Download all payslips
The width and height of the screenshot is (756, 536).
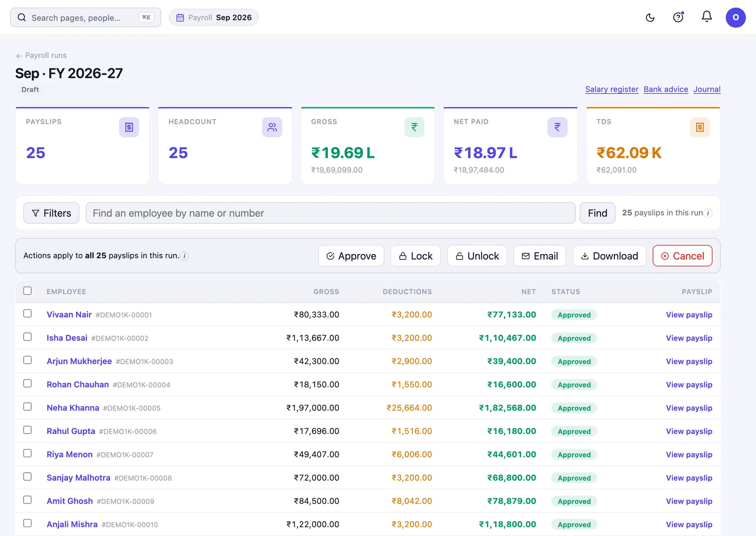610,256
